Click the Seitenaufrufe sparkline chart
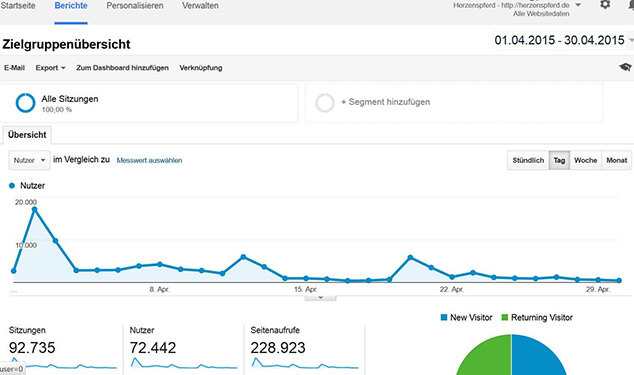 305,363
